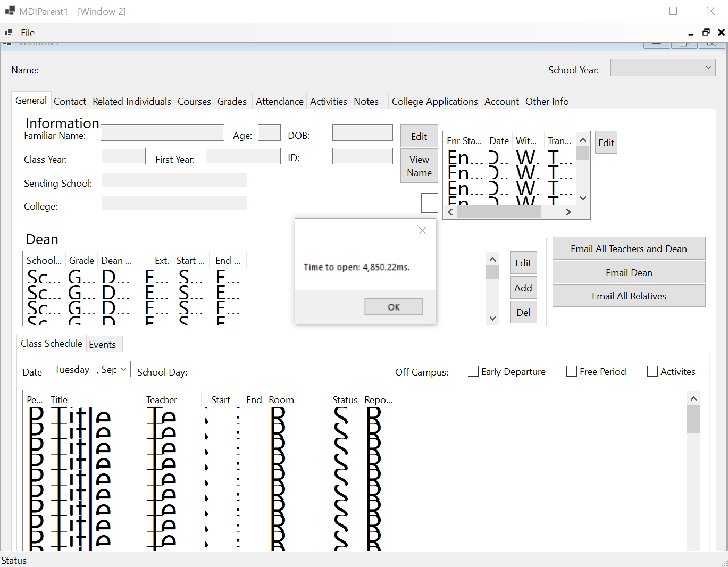Click Teacher column header in schedule
Image resolution: width=728 pixels, height=567 pixels.
(x=172, y=400)
